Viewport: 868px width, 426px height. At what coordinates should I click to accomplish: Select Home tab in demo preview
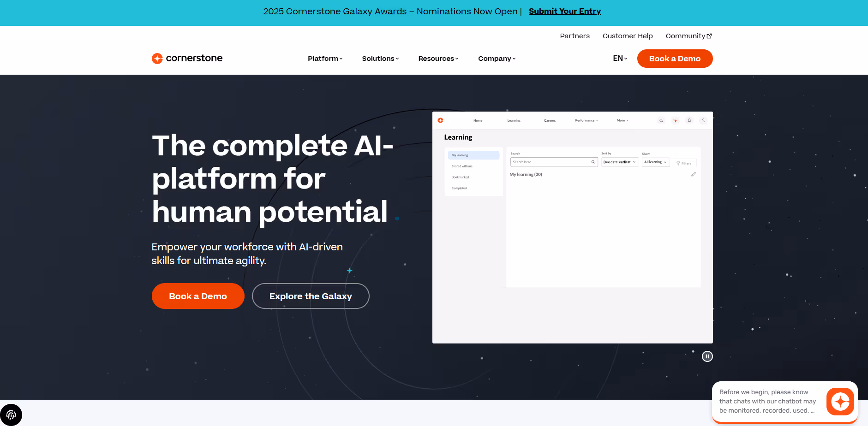tap(478, 120)
